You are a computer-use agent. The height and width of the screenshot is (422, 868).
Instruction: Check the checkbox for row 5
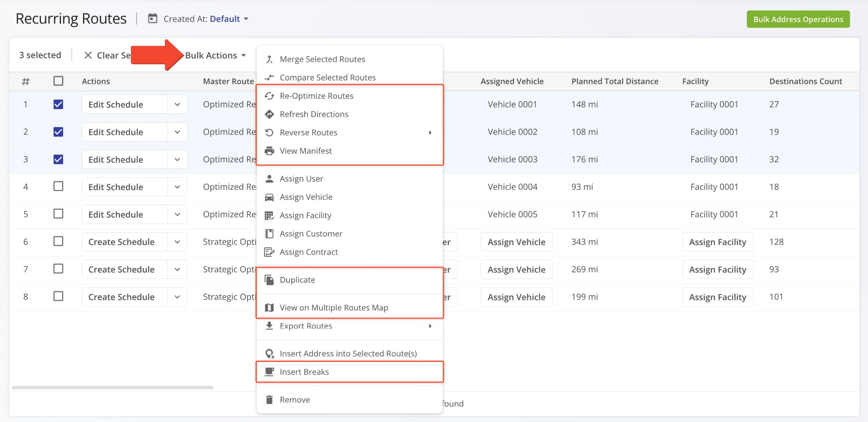(x=58, y=214)
